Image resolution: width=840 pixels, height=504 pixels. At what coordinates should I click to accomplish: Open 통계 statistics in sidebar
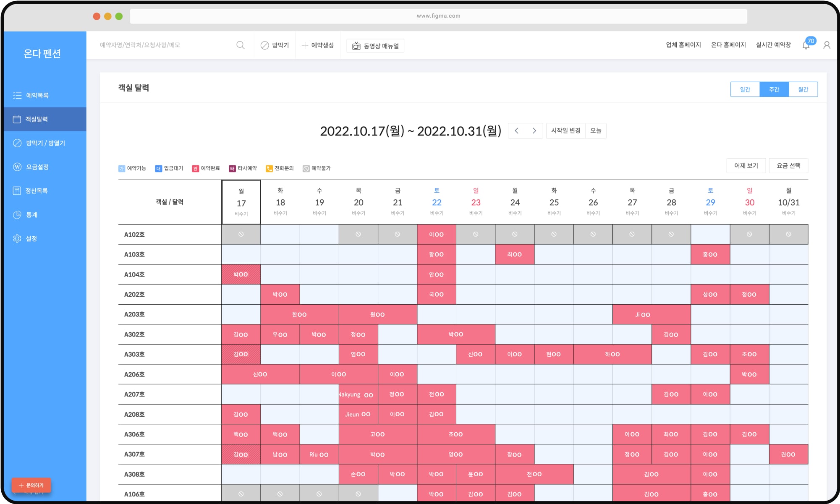pyautogui.click(x=31, y=215)
